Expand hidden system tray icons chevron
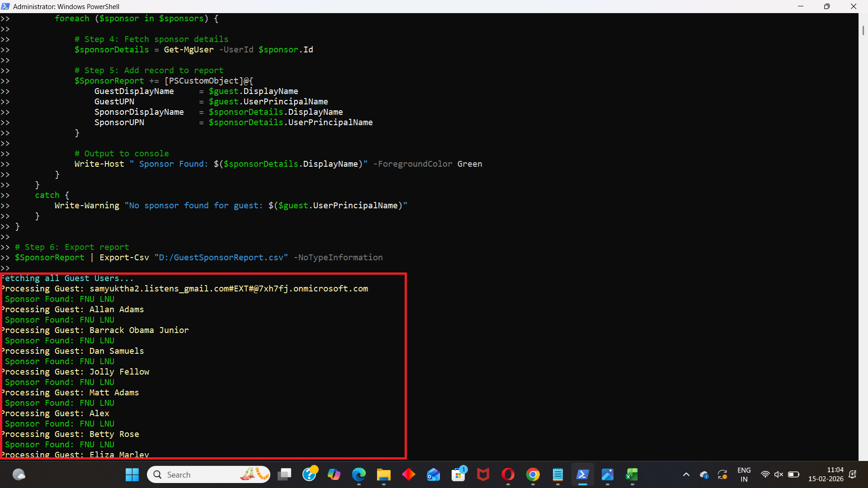This screenshot has width=868, height=488. point(686,474)
